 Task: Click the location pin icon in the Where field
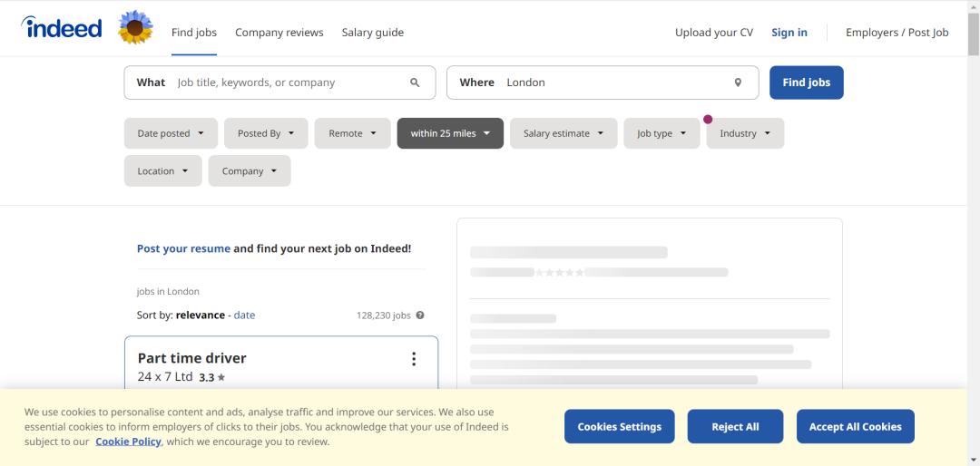738,83
